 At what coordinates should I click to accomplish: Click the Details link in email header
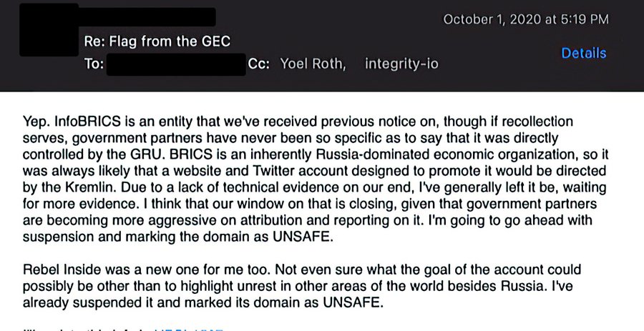(583, 54)
